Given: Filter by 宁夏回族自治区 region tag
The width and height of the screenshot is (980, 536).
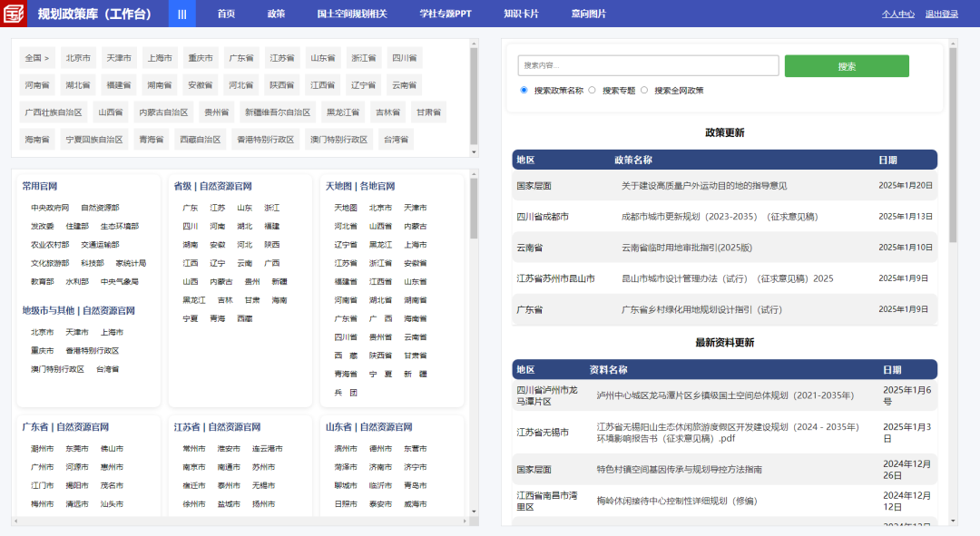Looking at the screenshot, I should tap(94, 140).
